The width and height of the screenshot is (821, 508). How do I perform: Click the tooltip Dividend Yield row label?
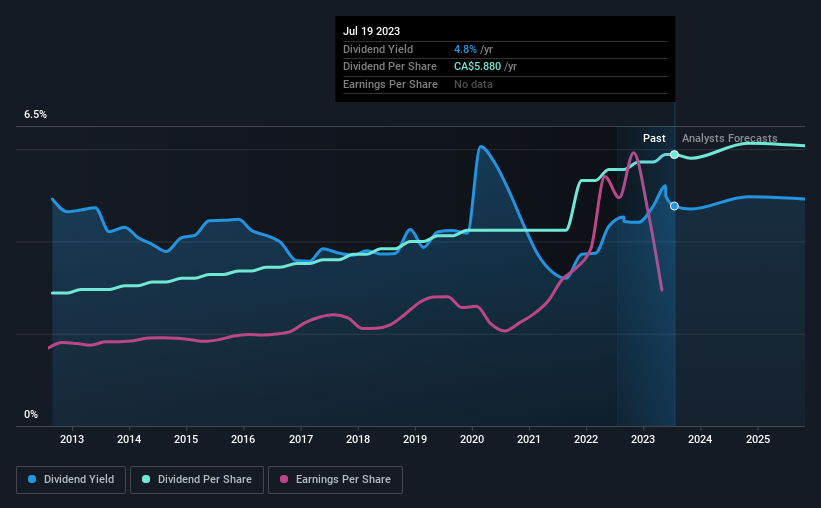tap(378, 49)
